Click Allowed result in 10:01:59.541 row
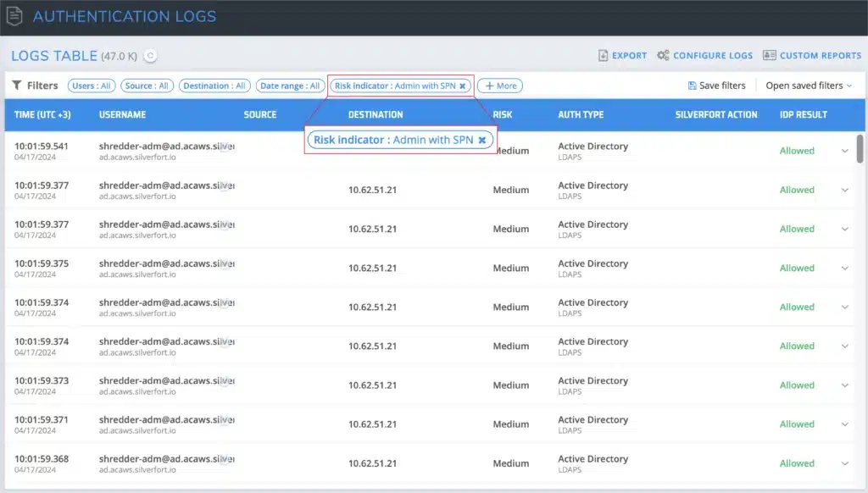The image size is (868, 493). (797, 151)
